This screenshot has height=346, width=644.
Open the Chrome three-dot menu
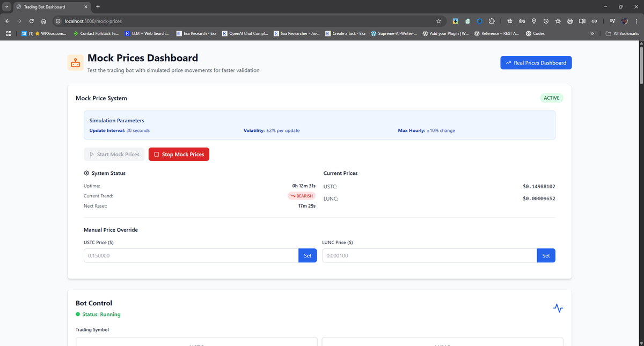[636, 21]
